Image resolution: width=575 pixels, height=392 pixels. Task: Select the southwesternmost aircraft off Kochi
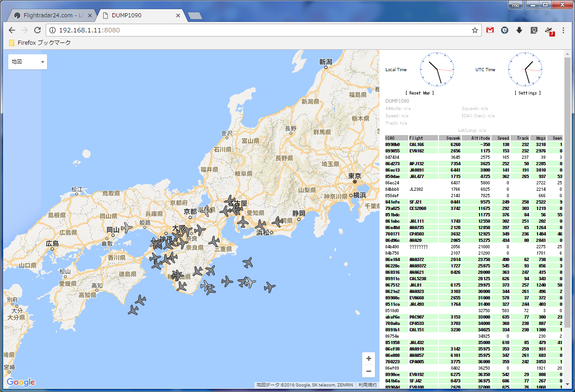(133, 310)
